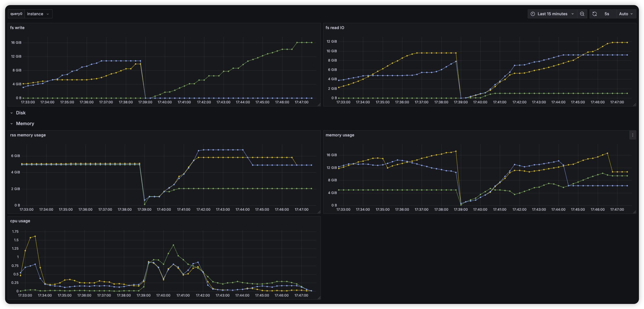Image resolution: width=644 pixels, height=309 pixels.
Task: Open the Last 15 minutes time picker
Action: click(x=552, y=14)
